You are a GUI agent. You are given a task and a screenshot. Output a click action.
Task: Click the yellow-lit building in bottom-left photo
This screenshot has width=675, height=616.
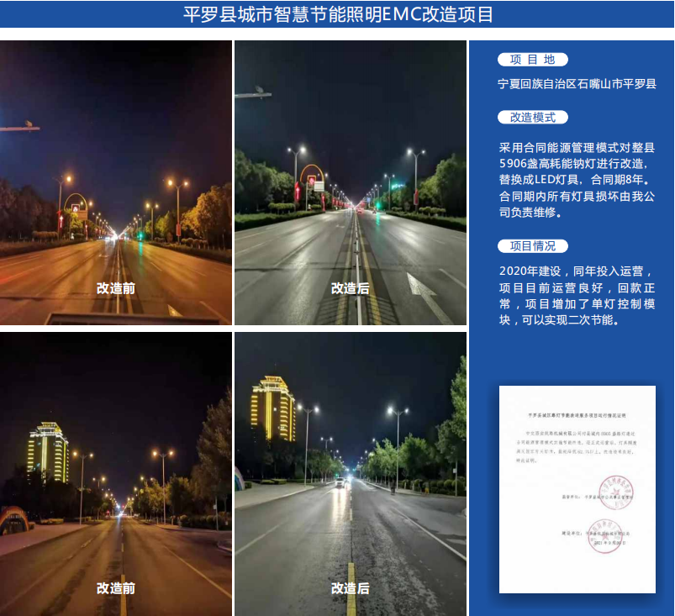click(49, 452)
